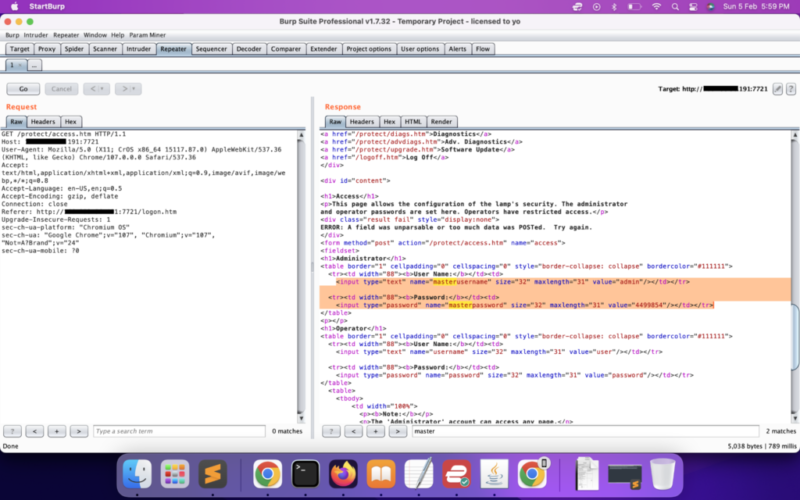Viewport: 800px width, 500px height.
Task: Select response Render tab
Action: pos(441,122)
